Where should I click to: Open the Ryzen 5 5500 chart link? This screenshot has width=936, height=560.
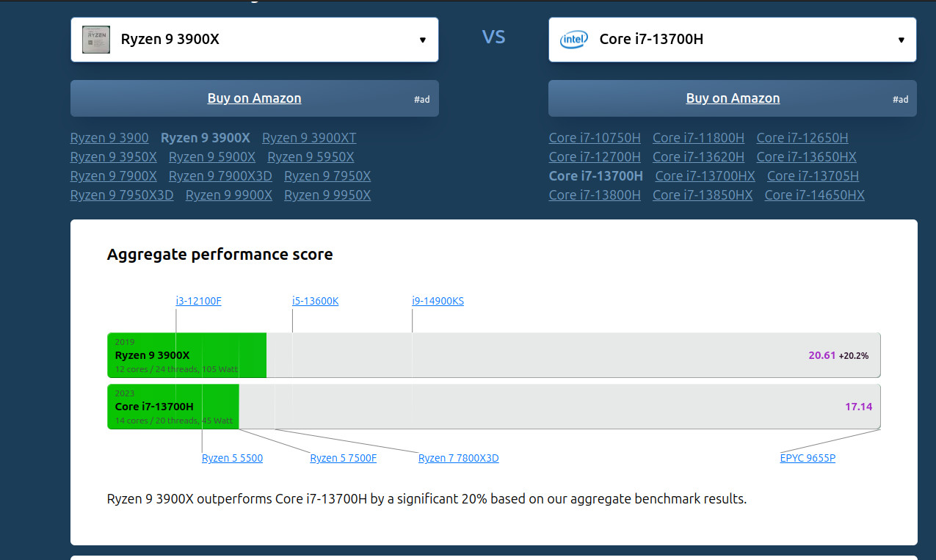coord(232,459)
